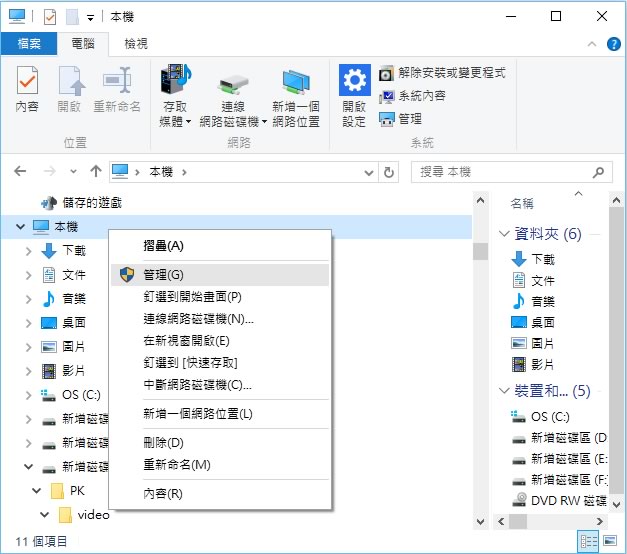The width and height of the screenshot is (627, 554).
Task: Select 影片 in the navigation tree
Action: (74, 370)
